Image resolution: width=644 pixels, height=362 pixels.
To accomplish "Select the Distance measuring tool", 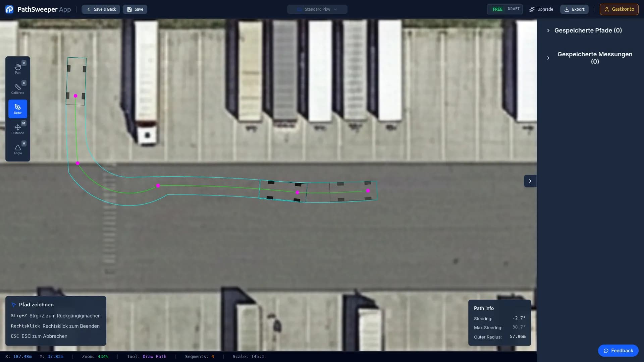I will pos(17,129).
